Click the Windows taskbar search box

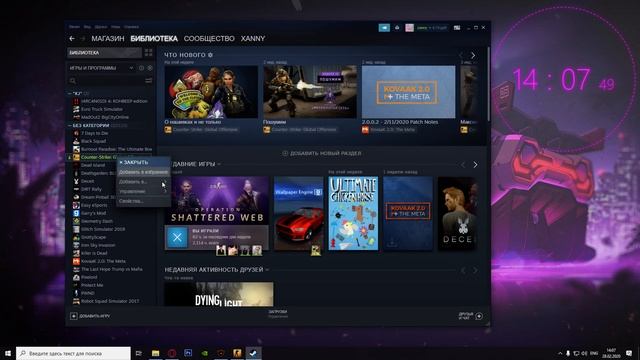click(x=73, y=353)
